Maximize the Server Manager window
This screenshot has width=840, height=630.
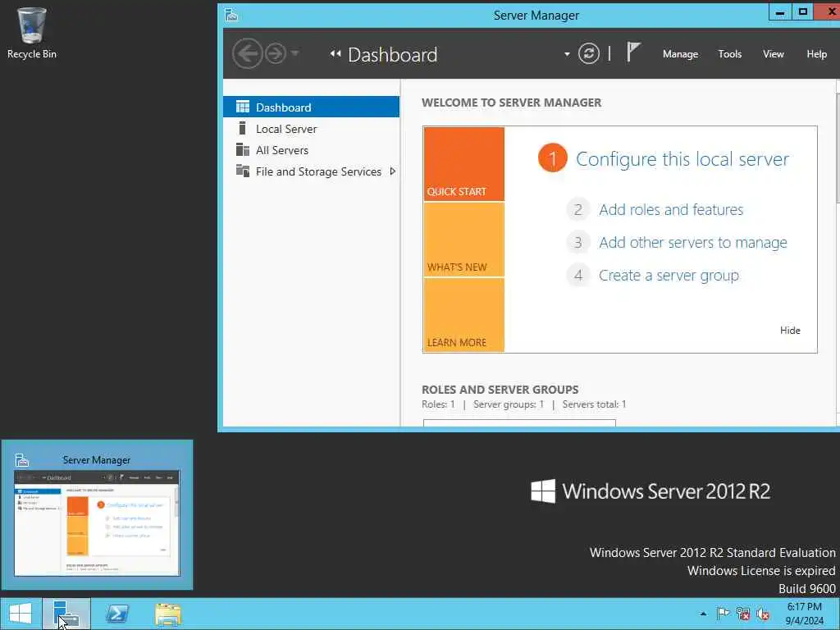(802, 11)
